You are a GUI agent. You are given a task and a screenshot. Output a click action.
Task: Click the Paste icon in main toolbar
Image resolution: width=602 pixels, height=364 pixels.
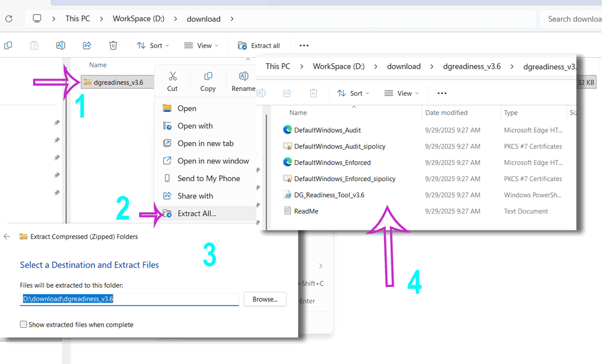point(34,45)
